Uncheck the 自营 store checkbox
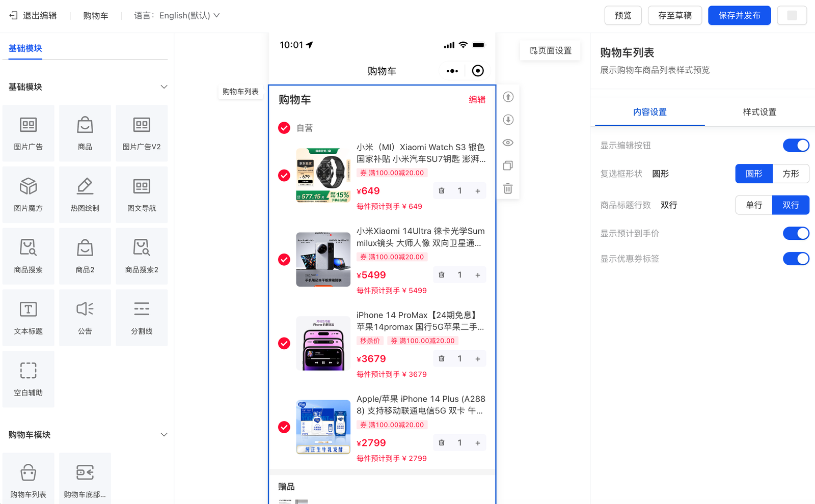 tap(284, 128)
